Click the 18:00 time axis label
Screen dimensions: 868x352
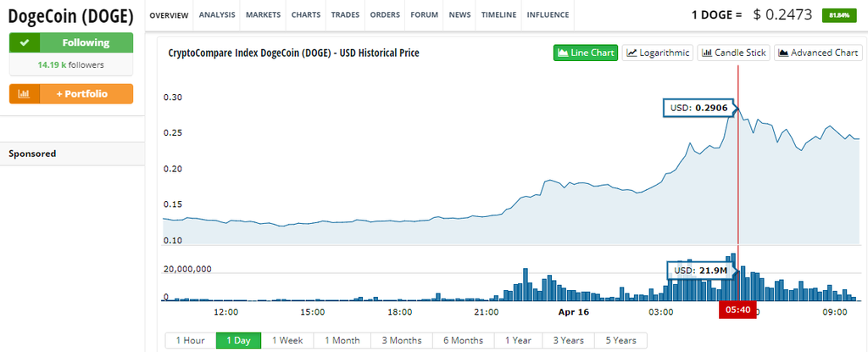(399, 312)
